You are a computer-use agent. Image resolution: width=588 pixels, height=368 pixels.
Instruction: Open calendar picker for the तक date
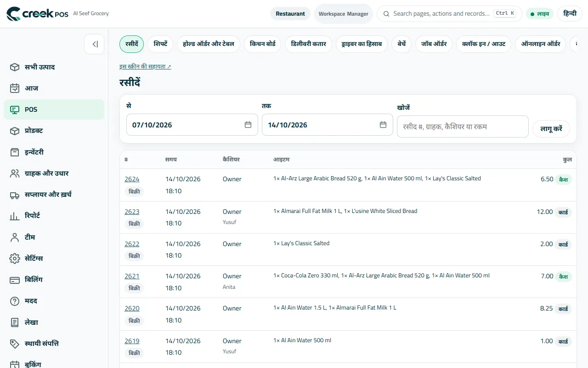click(383, 125)
